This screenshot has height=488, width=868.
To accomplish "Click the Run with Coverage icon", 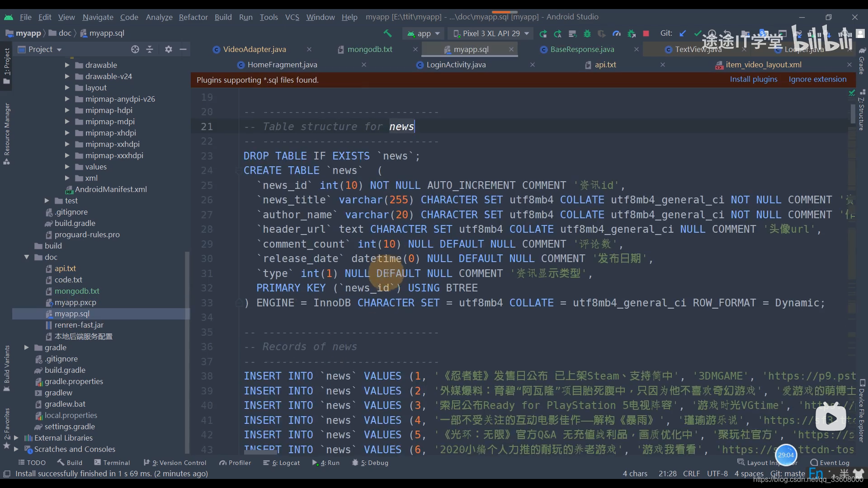I will point(602,33).
